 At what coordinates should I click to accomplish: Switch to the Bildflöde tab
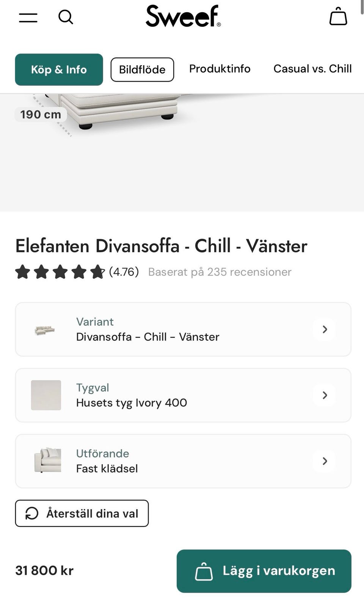pyautogui.click(x=142, y=69)
